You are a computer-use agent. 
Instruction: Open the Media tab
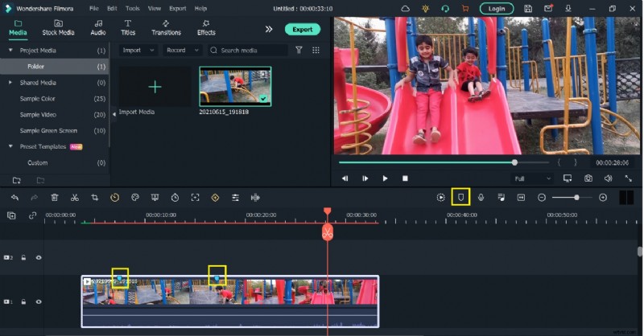(x=18, y=28)
